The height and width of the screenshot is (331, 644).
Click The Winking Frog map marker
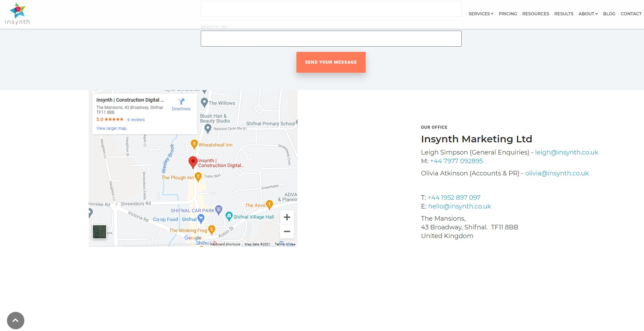212,230
